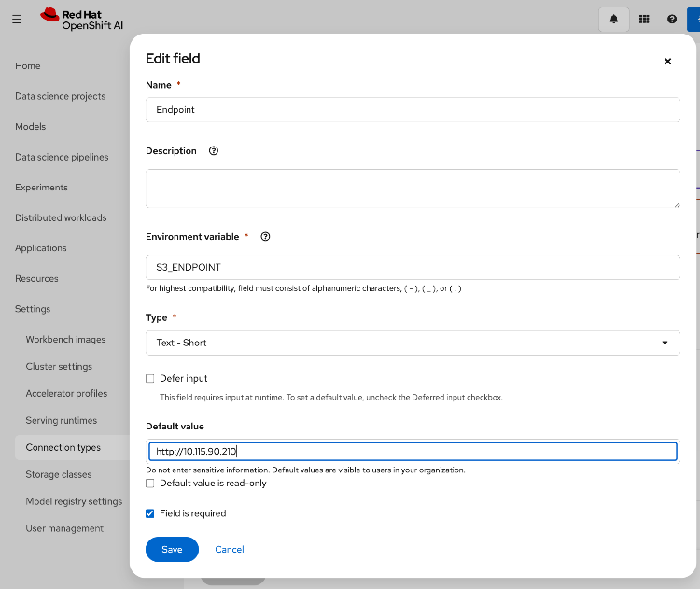The image size is (700, 589).
Task: Open Cluster settings
Action: [x=59, y=366]
